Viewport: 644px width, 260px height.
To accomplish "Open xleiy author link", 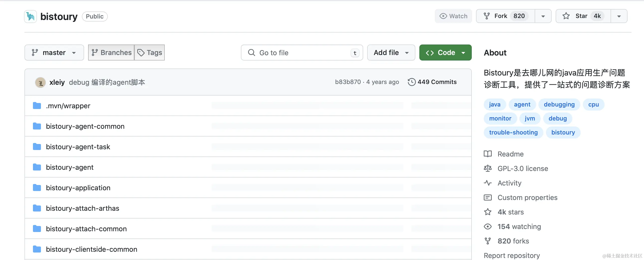I will (57, 82).
